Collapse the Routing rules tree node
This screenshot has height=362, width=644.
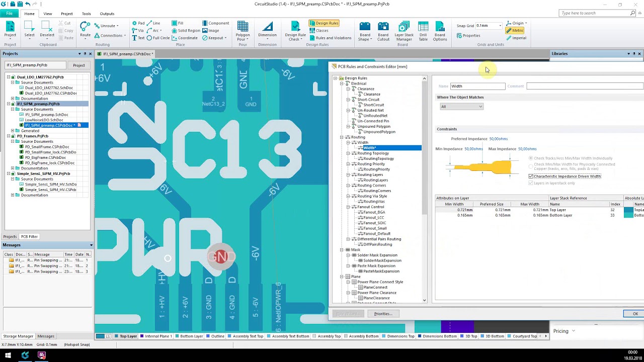(x=342, y=137)
